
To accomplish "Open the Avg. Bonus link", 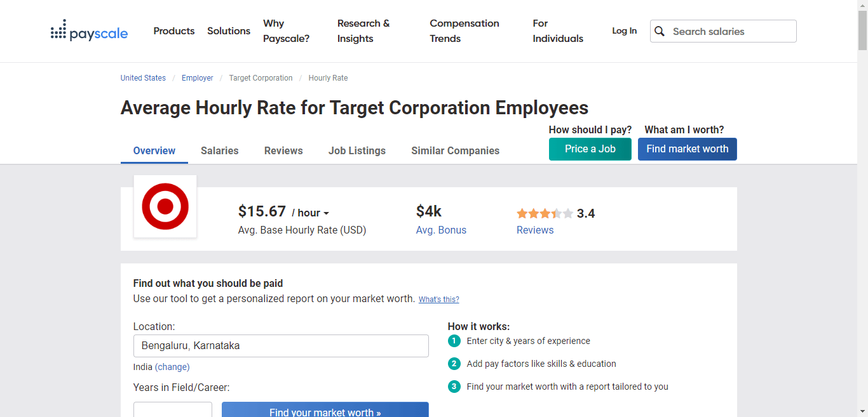I will click(441, 230).
